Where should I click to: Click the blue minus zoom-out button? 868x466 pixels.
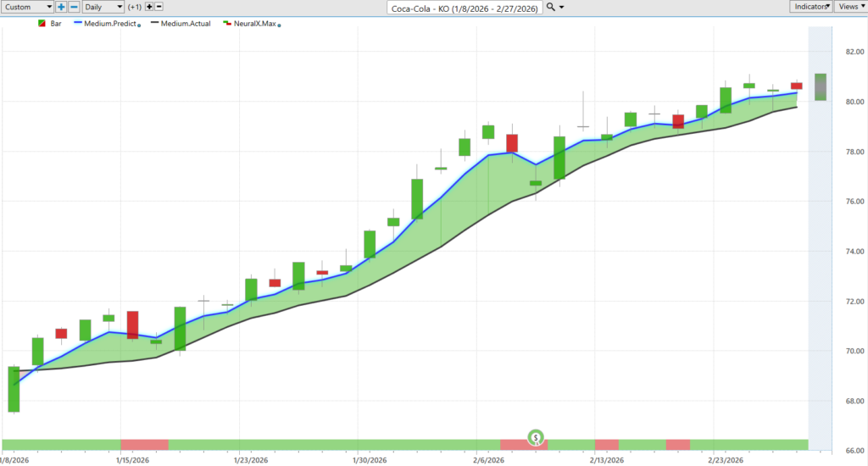(74, 7)
